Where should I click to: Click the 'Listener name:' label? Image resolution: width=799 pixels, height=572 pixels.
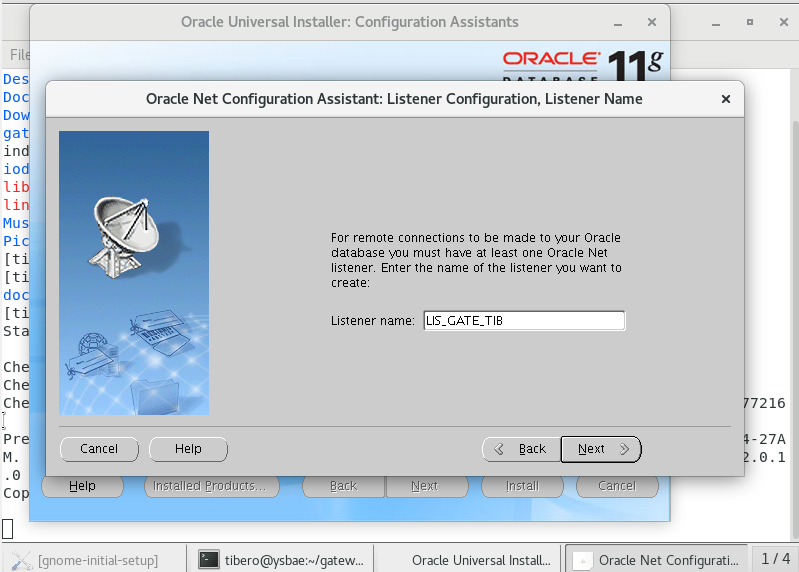coord(372,321)
